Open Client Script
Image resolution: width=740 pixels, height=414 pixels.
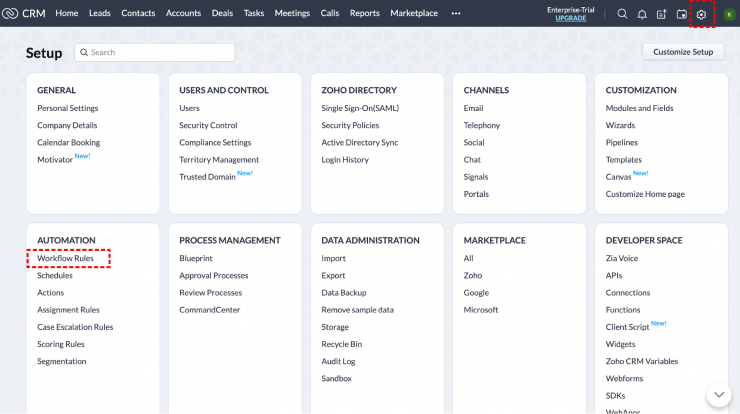coord(627,327)
